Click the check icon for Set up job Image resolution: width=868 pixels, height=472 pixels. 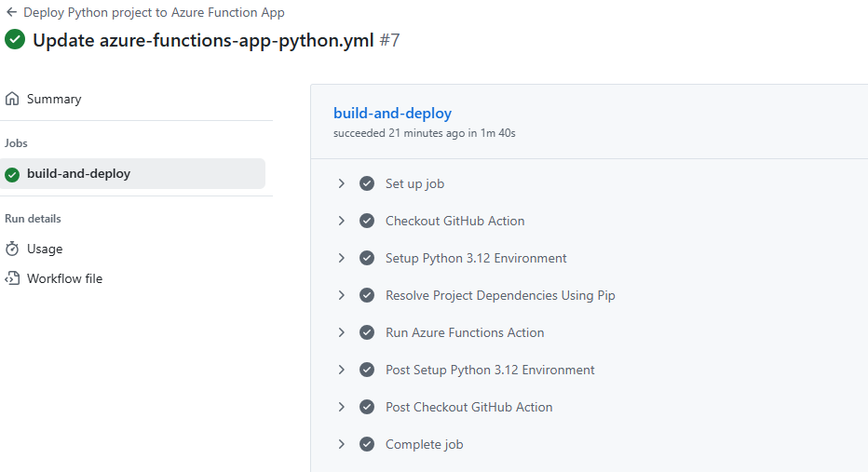tap(367, 183)
